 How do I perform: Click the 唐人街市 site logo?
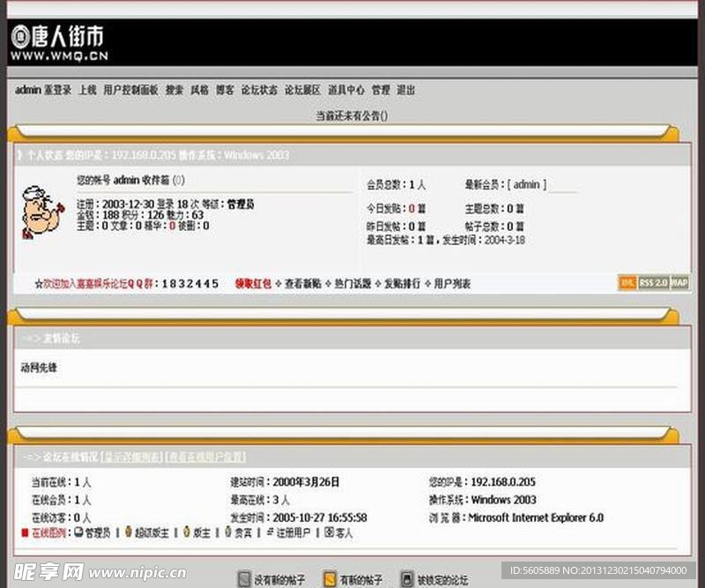[58, 41]
